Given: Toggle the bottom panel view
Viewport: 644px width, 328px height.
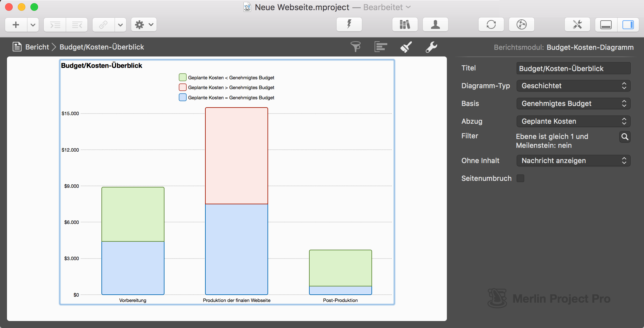Looking at the screenshot, I should (606, 24).
